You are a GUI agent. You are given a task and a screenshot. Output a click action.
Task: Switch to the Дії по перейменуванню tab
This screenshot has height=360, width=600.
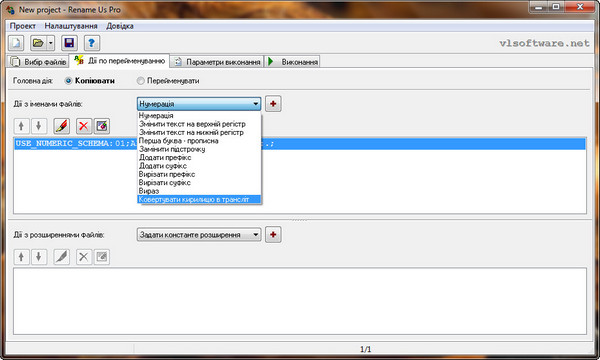coord(119,61)
